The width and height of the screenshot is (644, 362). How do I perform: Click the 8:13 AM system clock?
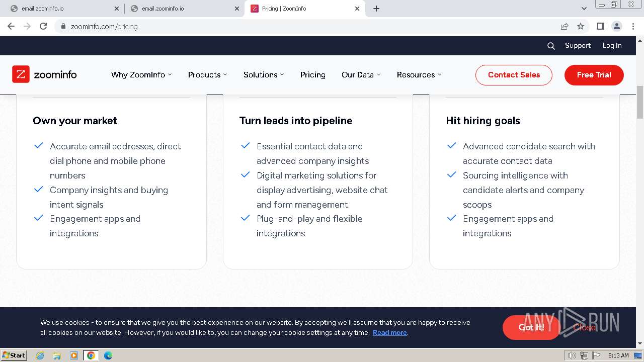(618, 355)
